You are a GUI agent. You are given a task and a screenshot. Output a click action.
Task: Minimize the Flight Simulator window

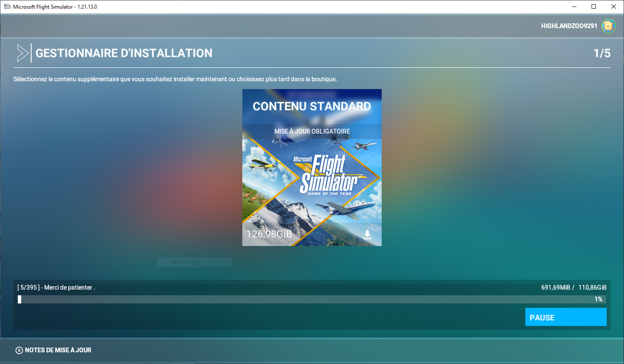pos(574,6)
